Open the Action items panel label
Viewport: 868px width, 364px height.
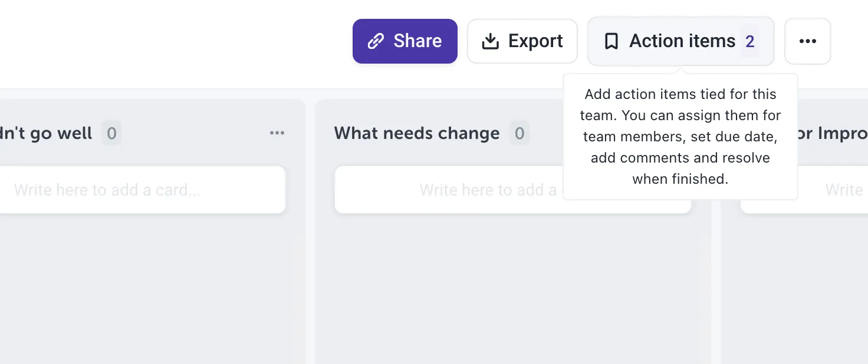(682, 41)
